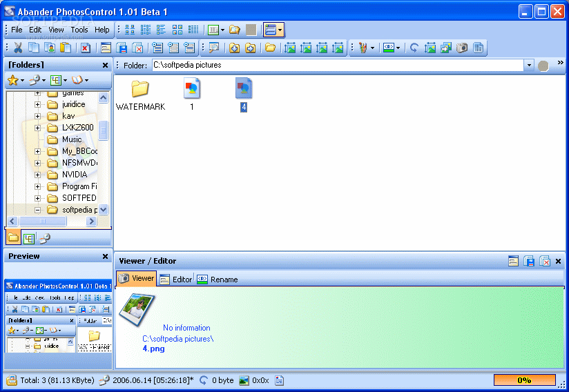Click the paint brushes cup icon
Viewport: 569px width, 392px height.
pos(363,48)
